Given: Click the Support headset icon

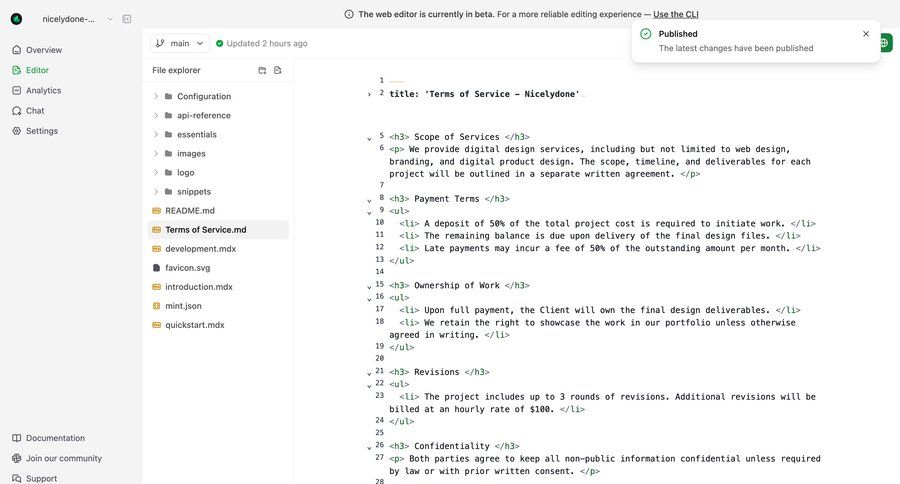Looking at the screenshot, I should pyautogui.click(x=17, y=478).
